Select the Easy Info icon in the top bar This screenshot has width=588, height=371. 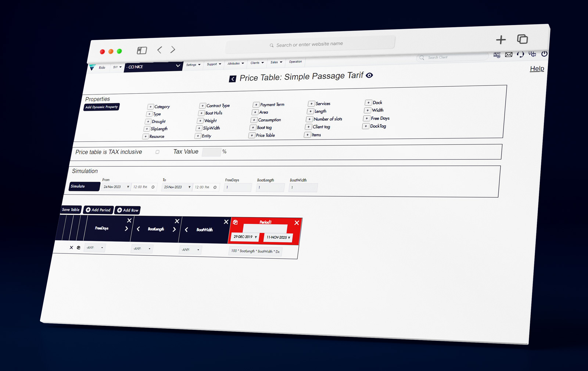[x=497, y=55]
